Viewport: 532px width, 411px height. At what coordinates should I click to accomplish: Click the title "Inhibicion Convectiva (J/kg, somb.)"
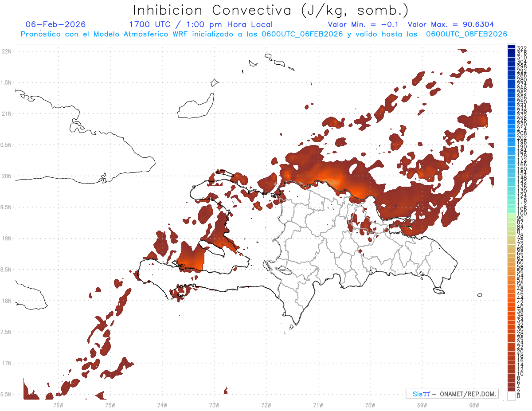271,11
